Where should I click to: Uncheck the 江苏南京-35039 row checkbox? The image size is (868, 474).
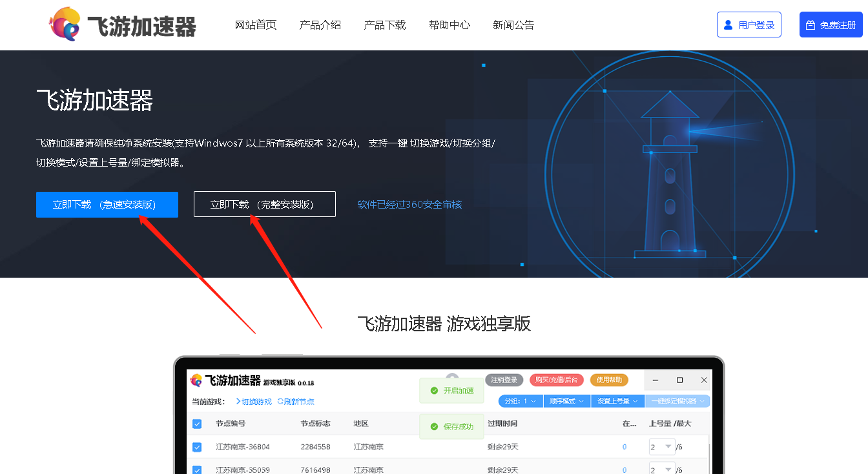(197, 470)
